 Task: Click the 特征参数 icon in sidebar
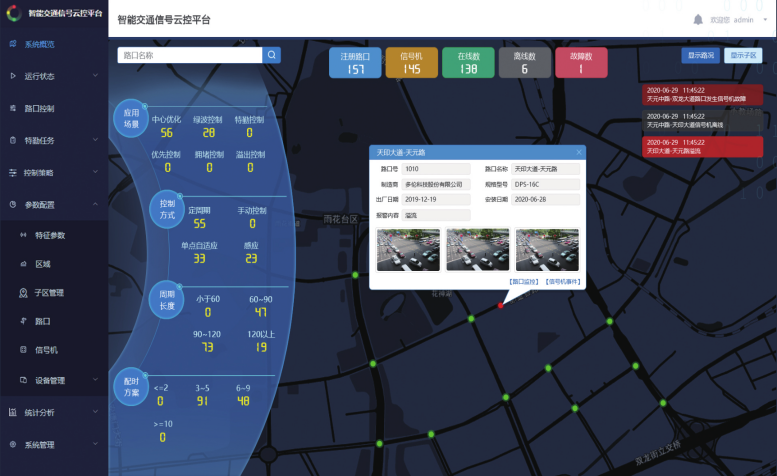click(23, 235)
